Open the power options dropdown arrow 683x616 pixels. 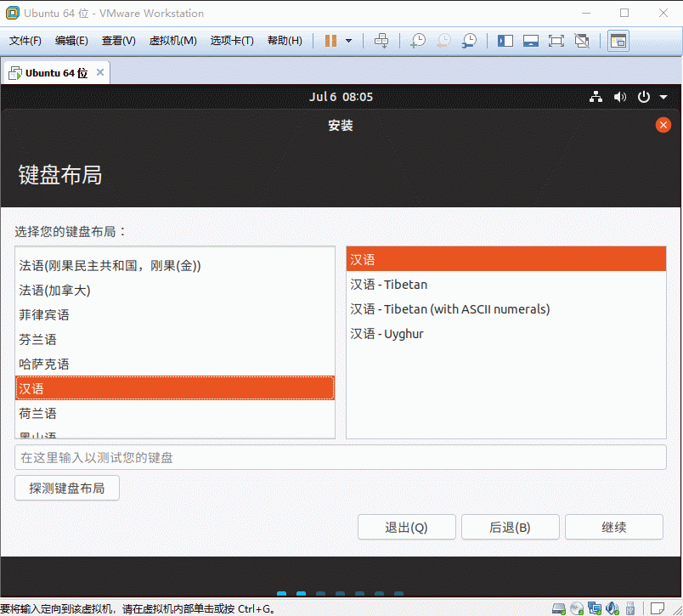tap(348, 41)
